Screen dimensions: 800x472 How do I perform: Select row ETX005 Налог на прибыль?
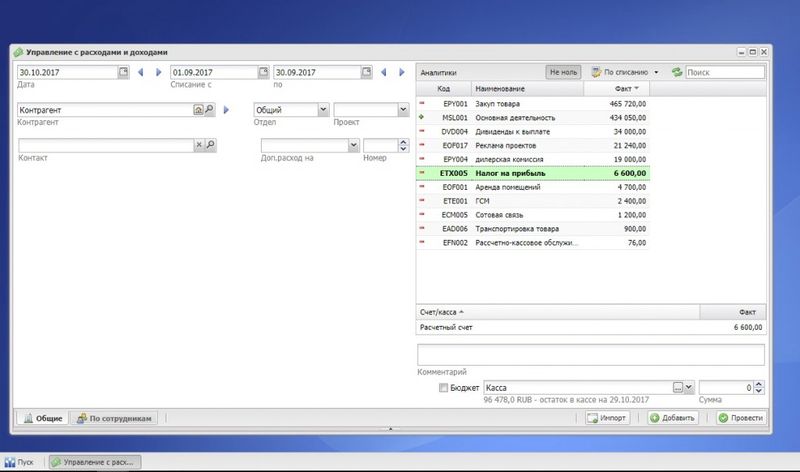[x=533, y=173]
